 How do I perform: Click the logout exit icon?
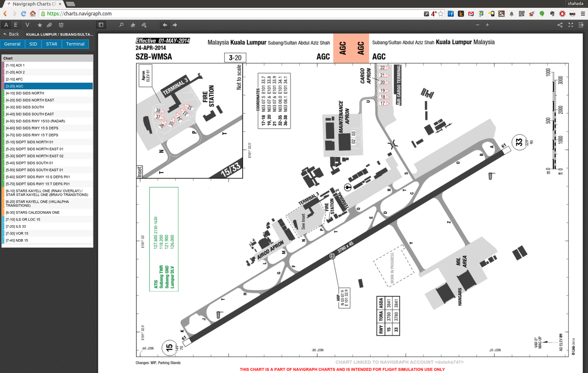coord(581,25)
